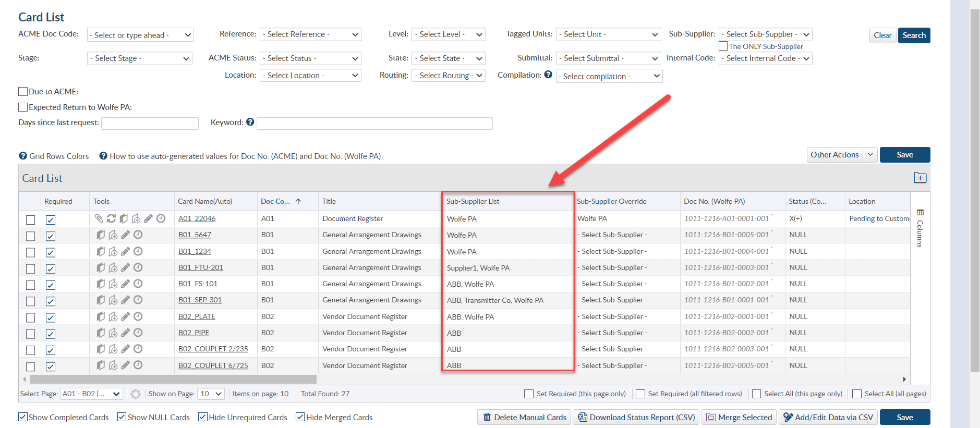Click pencil edit icon in A01_22046 row
980x428 pixels.
148,218
